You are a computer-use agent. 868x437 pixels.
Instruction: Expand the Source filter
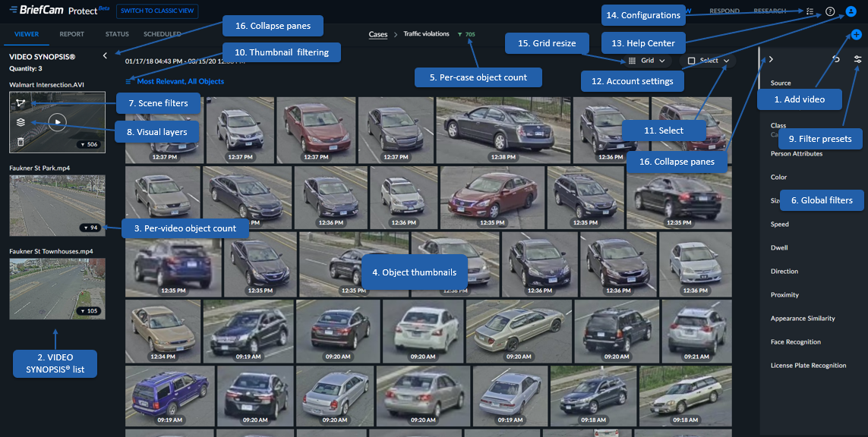(x=781, y=83)
